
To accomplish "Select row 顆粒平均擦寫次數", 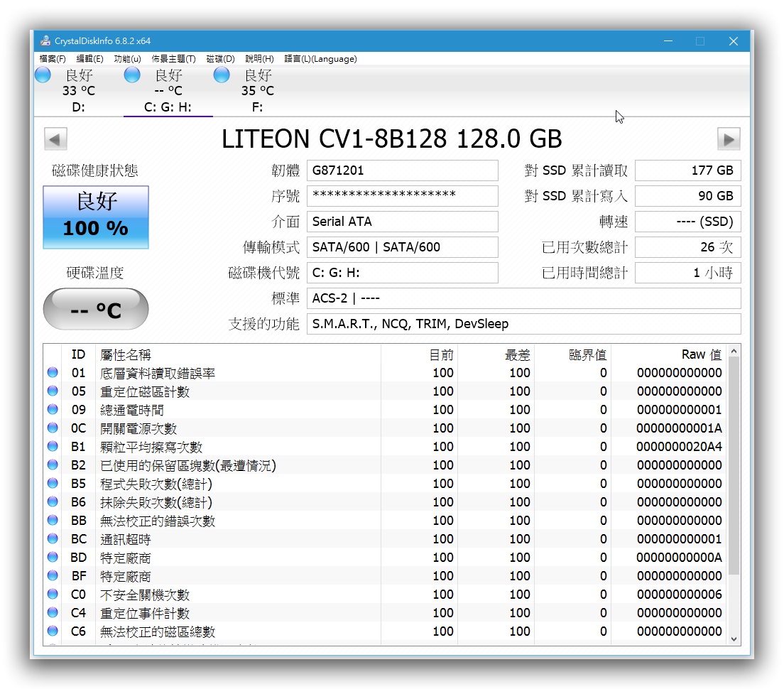I will click(386, 447).
